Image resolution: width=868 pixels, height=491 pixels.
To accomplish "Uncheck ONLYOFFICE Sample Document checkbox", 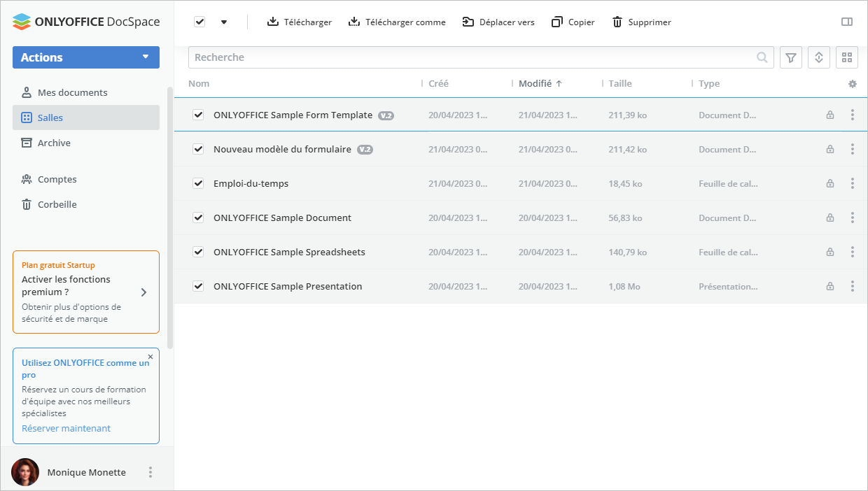I will 198,218.
